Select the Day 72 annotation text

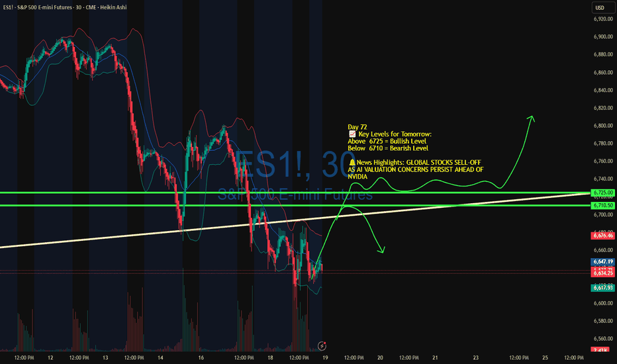coord(357,126)
